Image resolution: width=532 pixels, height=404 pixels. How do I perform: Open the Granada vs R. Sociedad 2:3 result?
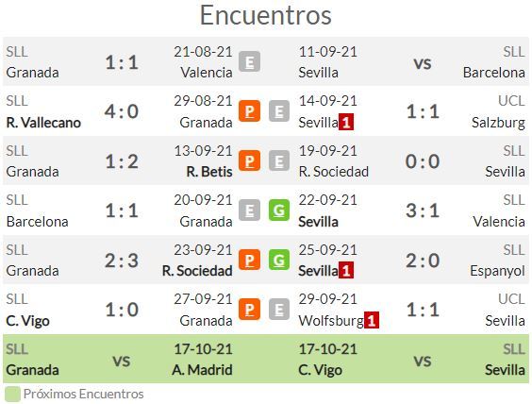coord(122,261)
